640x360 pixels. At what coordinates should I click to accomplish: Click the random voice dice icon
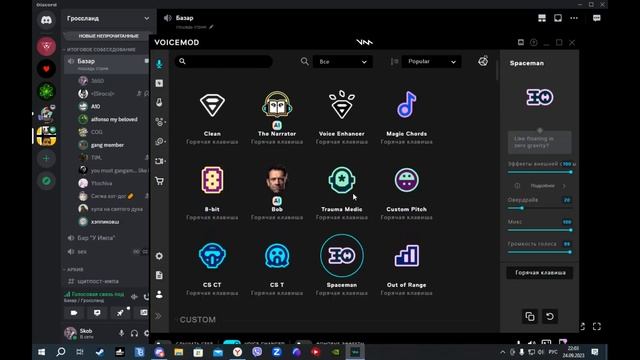pyautogui.click(x=483, y=61)
